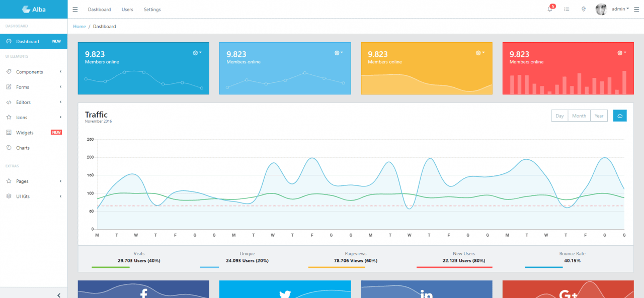Open the right aside panel hamburger icon
The width and height of the screenshot is (644, 298).
[636, 9]
